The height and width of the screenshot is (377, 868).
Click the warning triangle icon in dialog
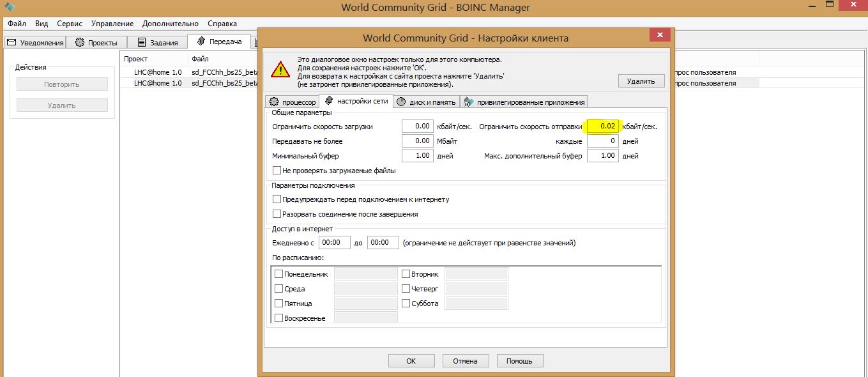click(x=280, y=69)
